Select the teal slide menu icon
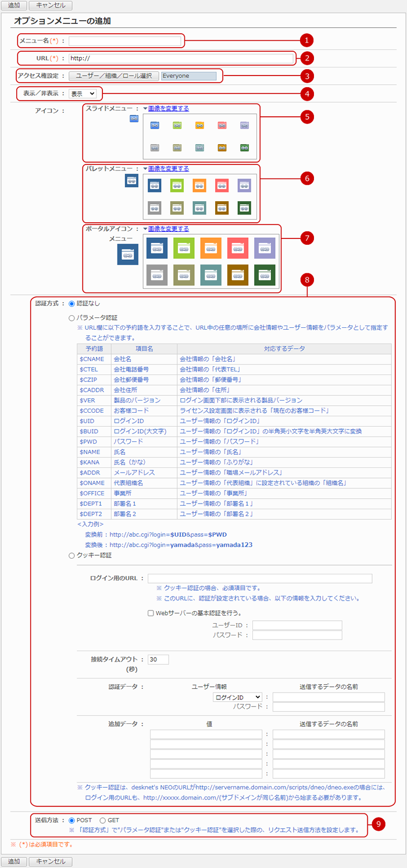 coord(199,148)
